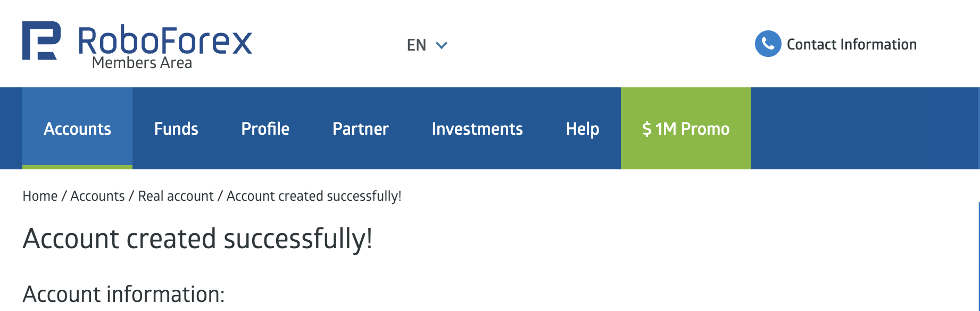Viewport: 980px width, 311px height.
Task: Click the Account information heading
Action: coord(123,294)
